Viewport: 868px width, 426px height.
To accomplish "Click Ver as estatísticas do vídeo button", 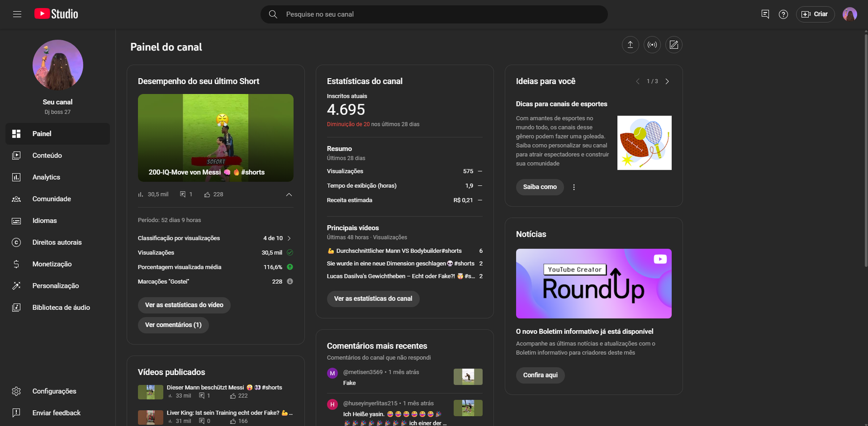I will (184, 305).
